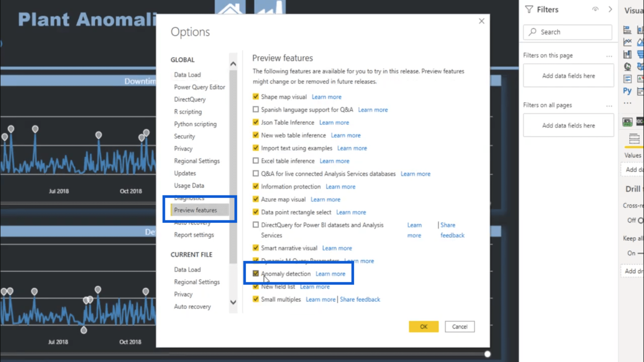Select the Python visual icon
The width and height of the screenshot is (644, 362).
pos(627,91)
